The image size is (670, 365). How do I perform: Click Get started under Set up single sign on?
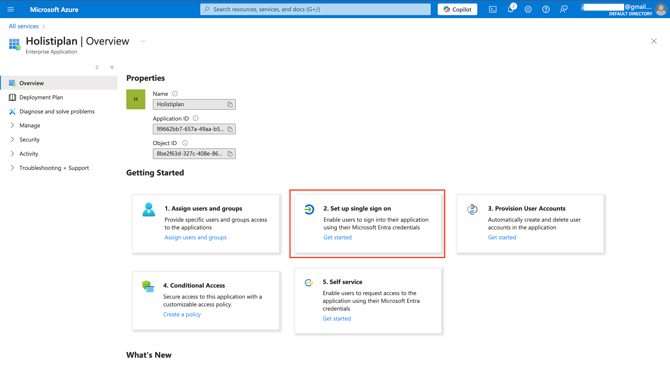click(338, 238)
